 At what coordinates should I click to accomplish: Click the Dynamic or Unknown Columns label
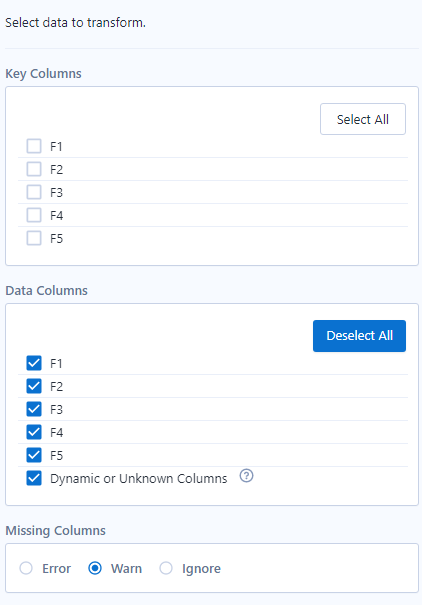tap(138, 478)
